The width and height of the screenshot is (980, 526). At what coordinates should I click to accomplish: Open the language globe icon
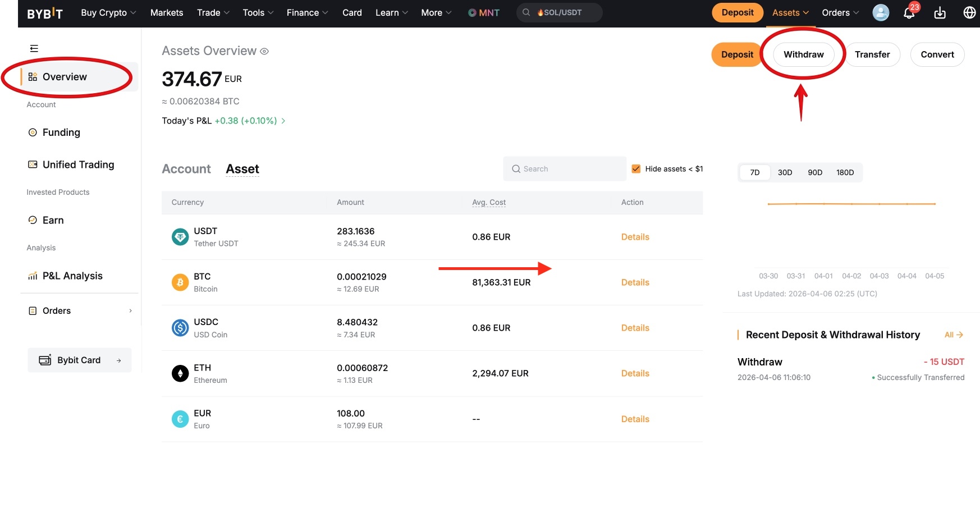click(969, 12)
